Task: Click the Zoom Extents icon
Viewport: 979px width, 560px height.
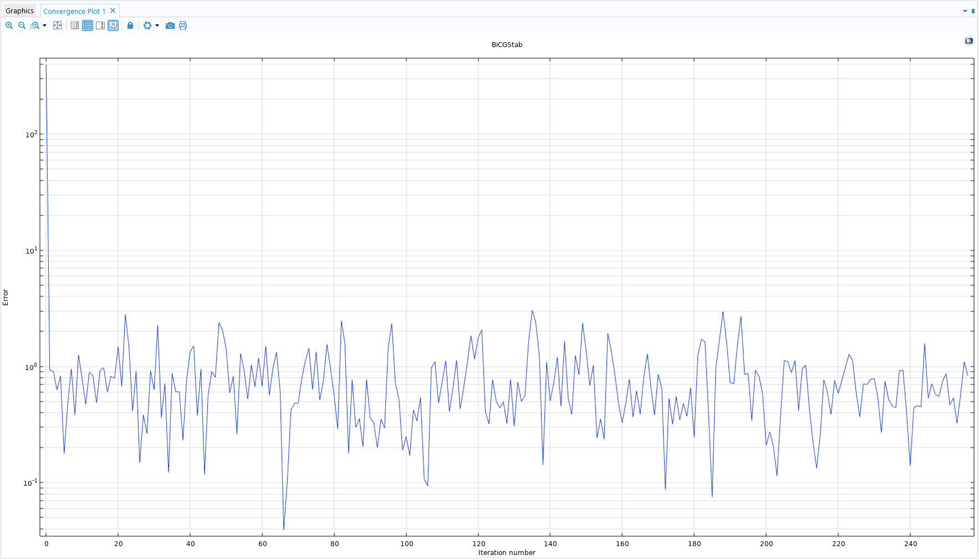Action: 57,25
